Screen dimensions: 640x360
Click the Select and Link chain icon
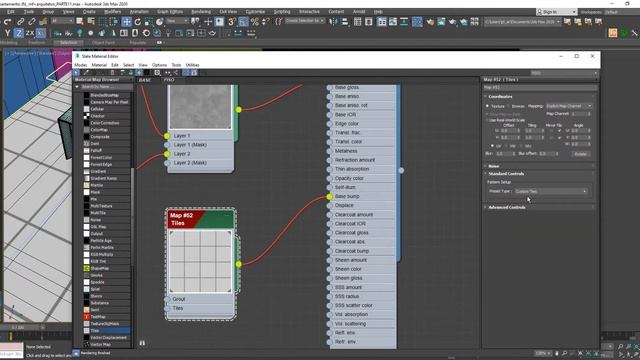point(20,22)
